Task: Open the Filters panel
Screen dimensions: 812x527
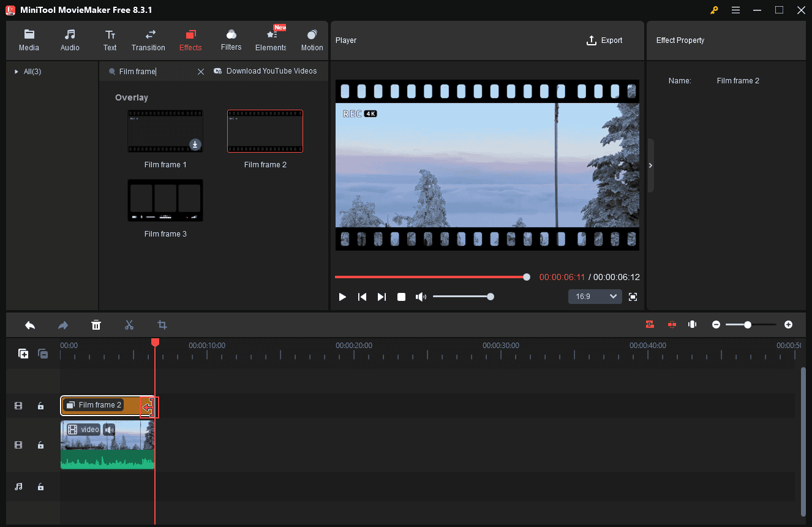Action: pyautogui.click(x=231, y=40)
